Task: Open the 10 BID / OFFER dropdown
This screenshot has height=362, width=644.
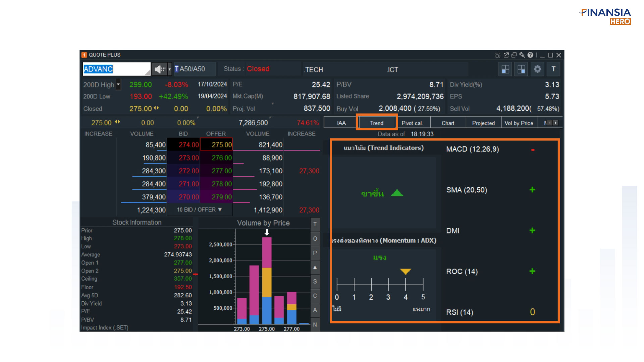Action: (x=200, y=210)
